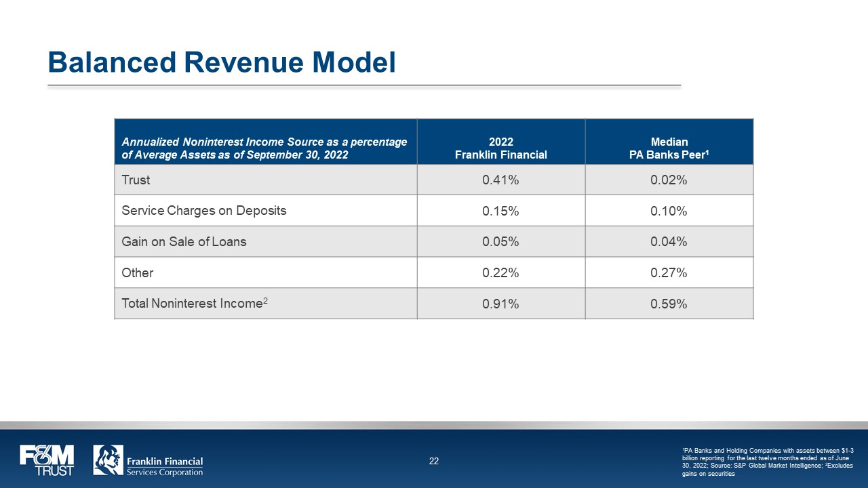The height and width of the screenshot is (488, 868).
Task: Select the 0.10% peer service charges value
Action: (669, 211)
